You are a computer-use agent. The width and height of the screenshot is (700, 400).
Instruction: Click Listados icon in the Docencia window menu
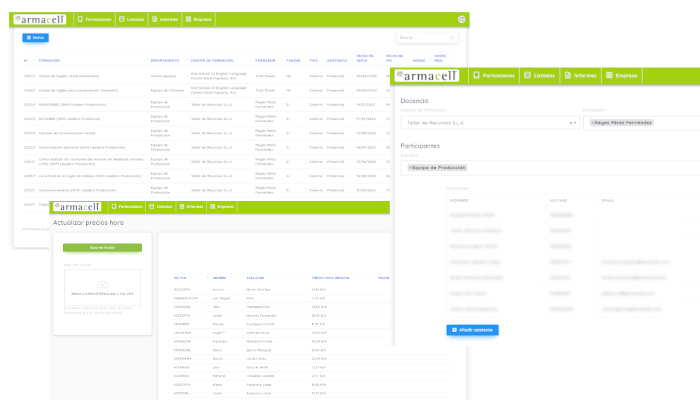pos(527,75)
